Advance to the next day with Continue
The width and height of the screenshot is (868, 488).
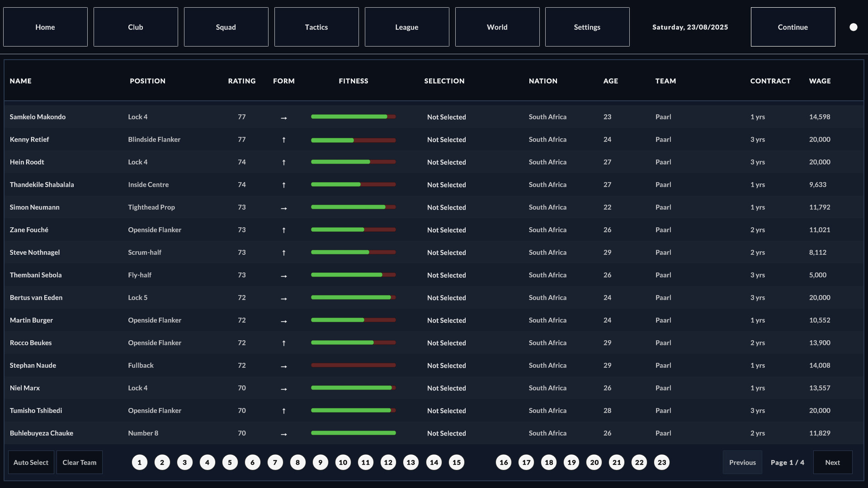coord(793,27)
